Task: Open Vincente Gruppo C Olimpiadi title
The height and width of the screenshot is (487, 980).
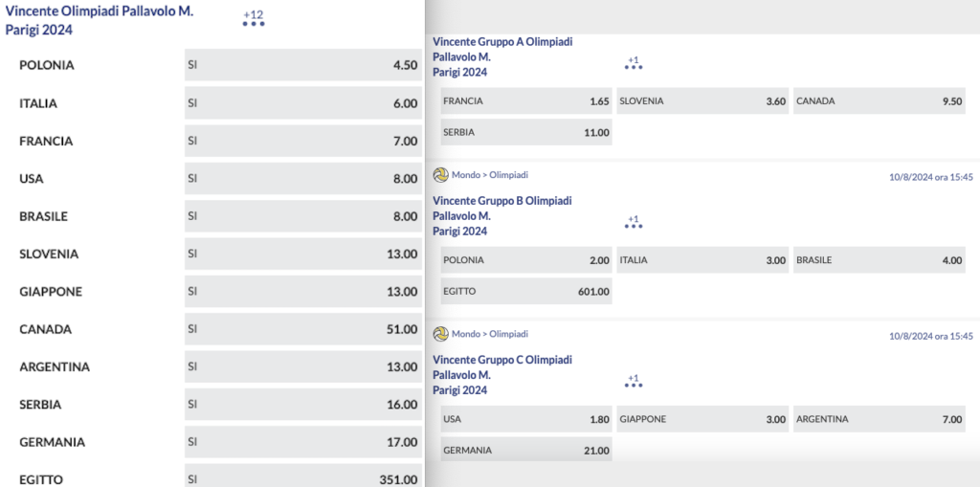Action: click(x=502, y=374)
